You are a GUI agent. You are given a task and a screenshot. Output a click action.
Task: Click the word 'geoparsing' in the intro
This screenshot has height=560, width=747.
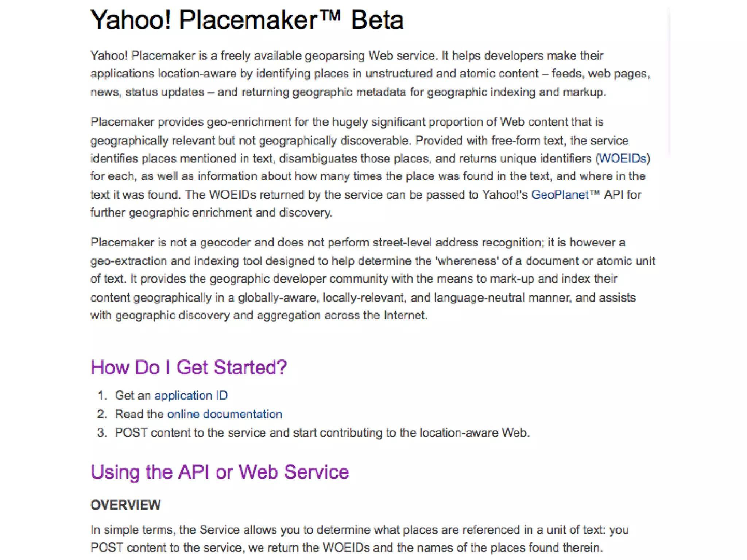(334, 56)
